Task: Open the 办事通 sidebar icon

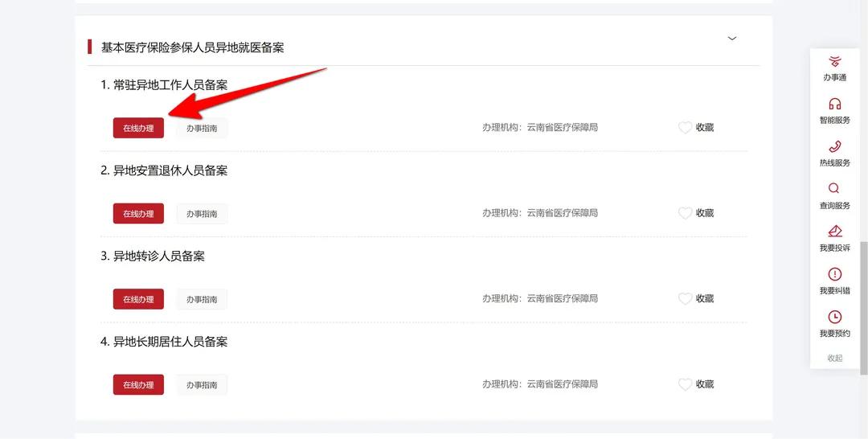Action: [x=834, y=62]
